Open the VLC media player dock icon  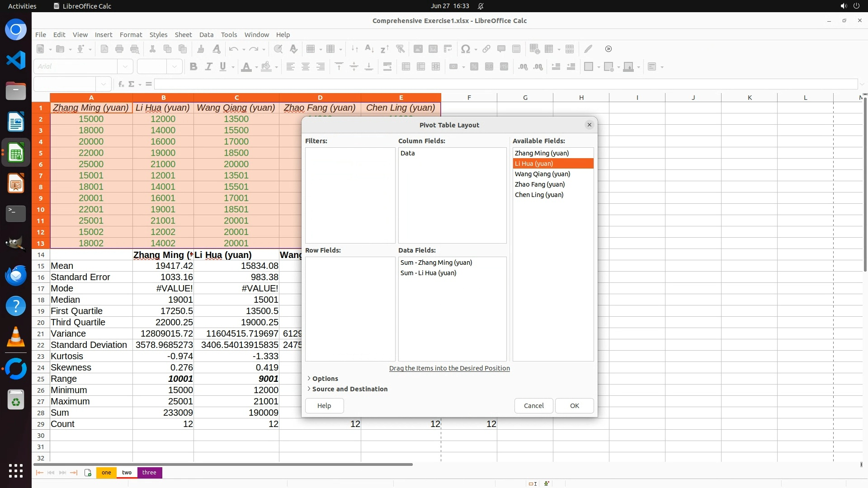[16, 337]
